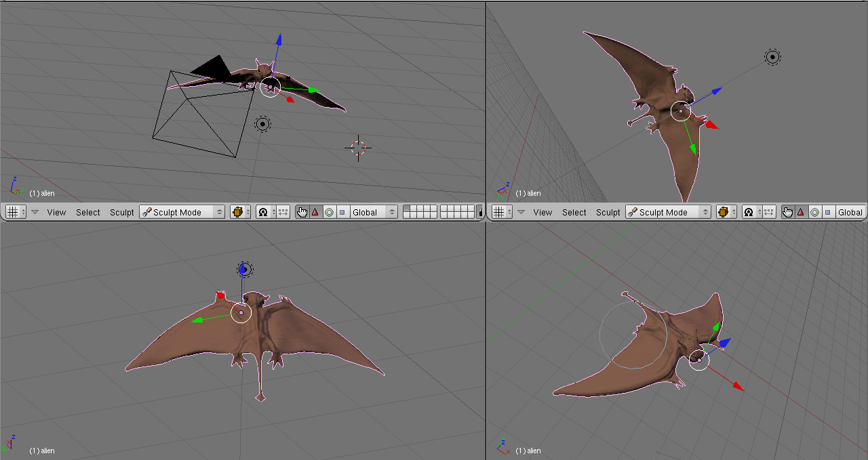Toggle 3D manipulator hand icon in right header
Image resolution: width=868 pixels, height=460 pixels.
pos(788,212)
